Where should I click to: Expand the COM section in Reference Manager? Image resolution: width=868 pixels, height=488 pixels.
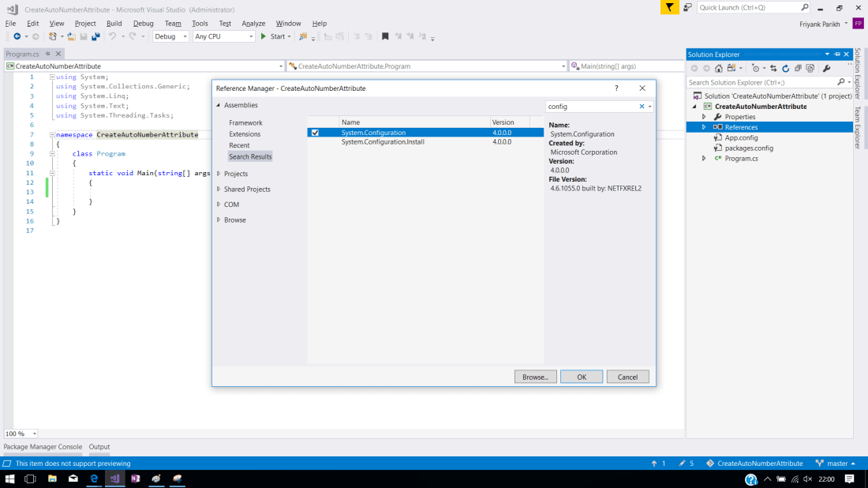(219, 205)
